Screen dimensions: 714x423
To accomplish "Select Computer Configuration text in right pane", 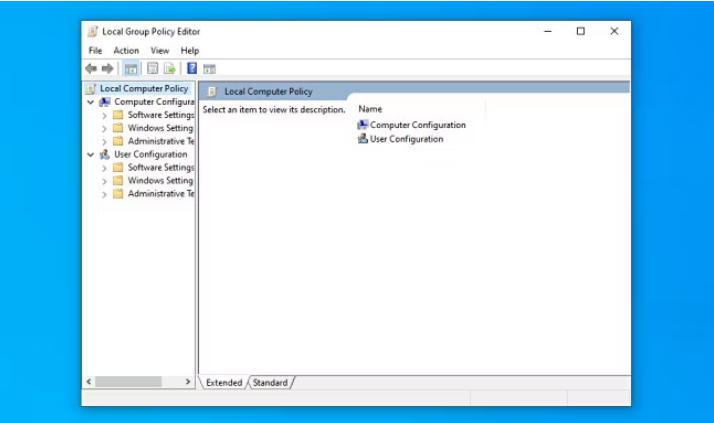I will click(418, 125).
